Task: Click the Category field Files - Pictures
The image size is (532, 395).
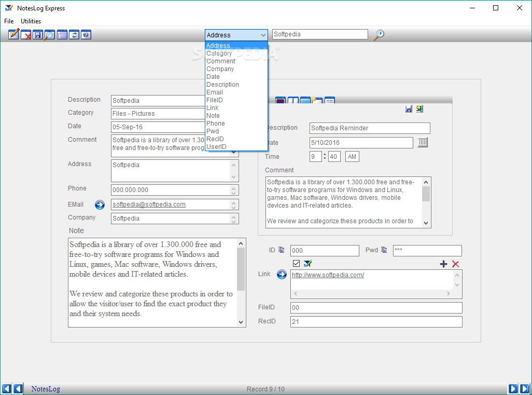Action: (158, 114)
